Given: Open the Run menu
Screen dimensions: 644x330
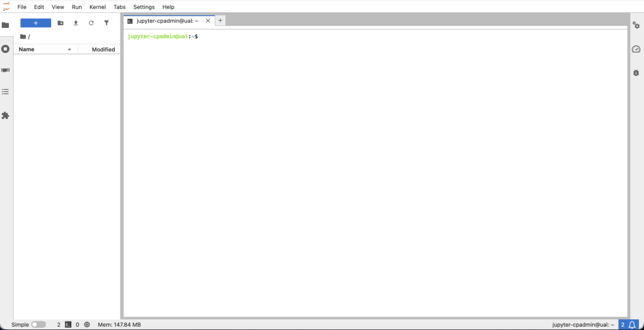Looking at the screenshot, I should point(77,7).
